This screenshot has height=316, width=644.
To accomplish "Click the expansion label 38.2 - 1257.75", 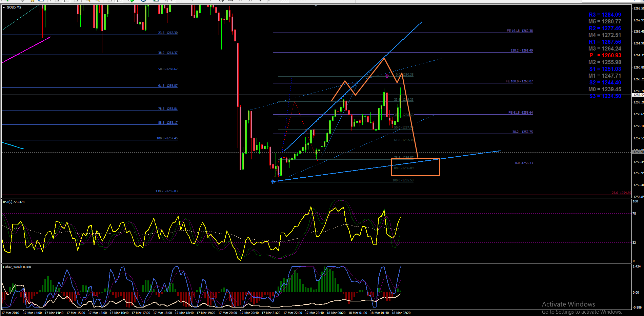I will coord(522,132).
